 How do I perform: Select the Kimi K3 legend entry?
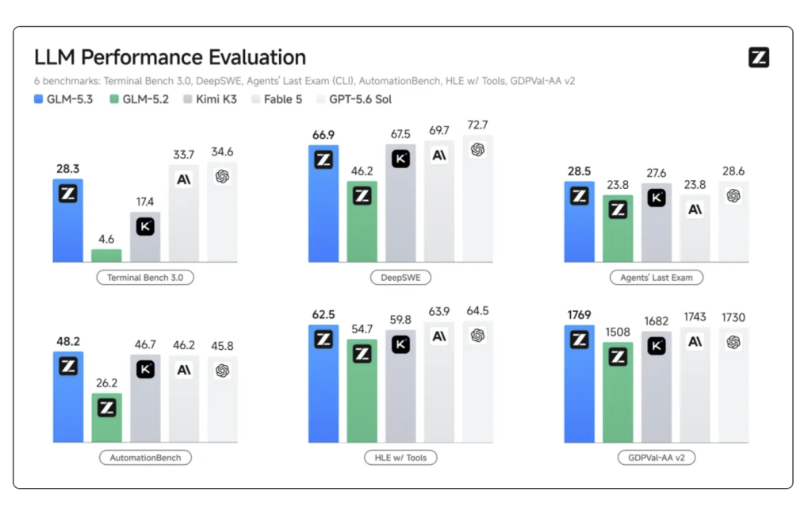210,99
